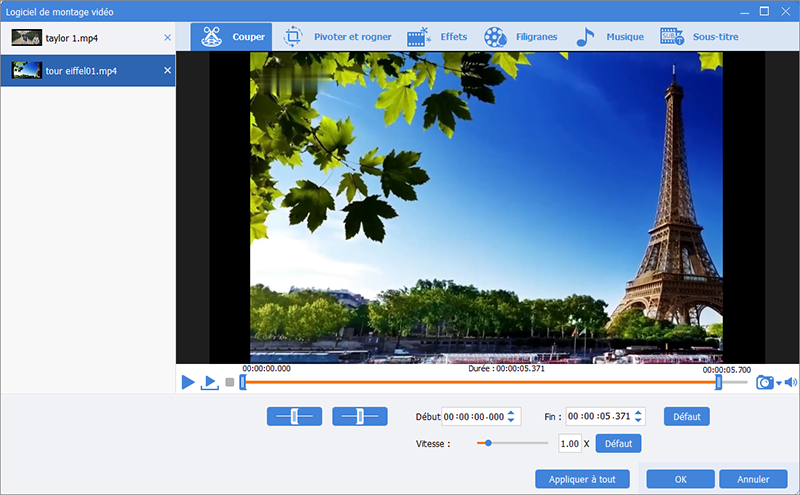Open the Effets tab
Viewport: 800px width, 495px height.
437,37
